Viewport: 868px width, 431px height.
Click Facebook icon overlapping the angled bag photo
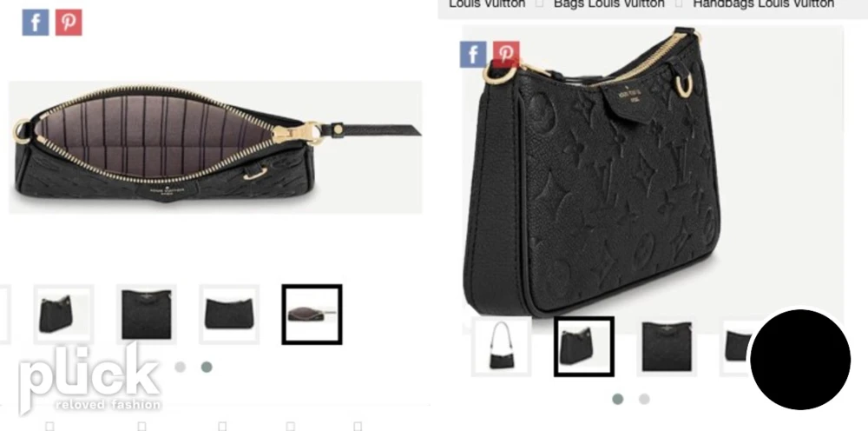[473, 54]
